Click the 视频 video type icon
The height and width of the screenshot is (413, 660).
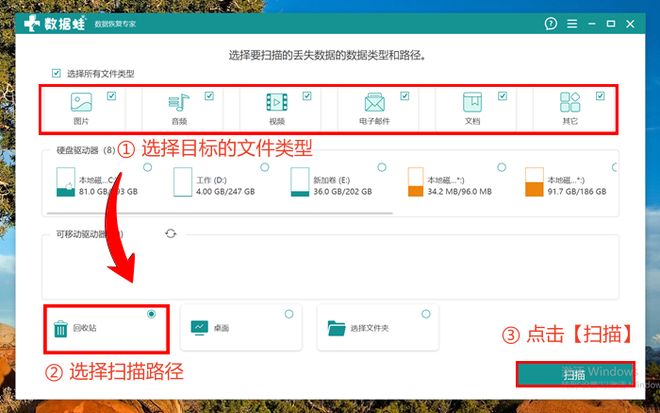pos(277,102)
